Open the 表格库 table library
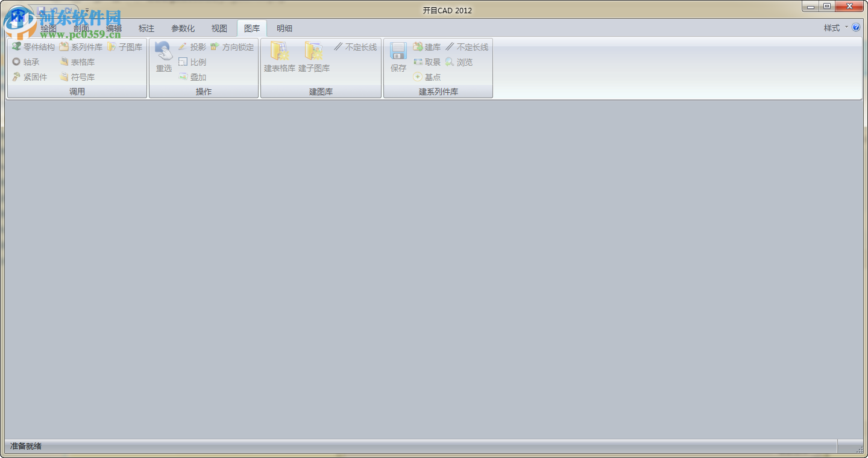Viewport: 868px width, 458px height. pyautogui.click(x=77, y=62)
